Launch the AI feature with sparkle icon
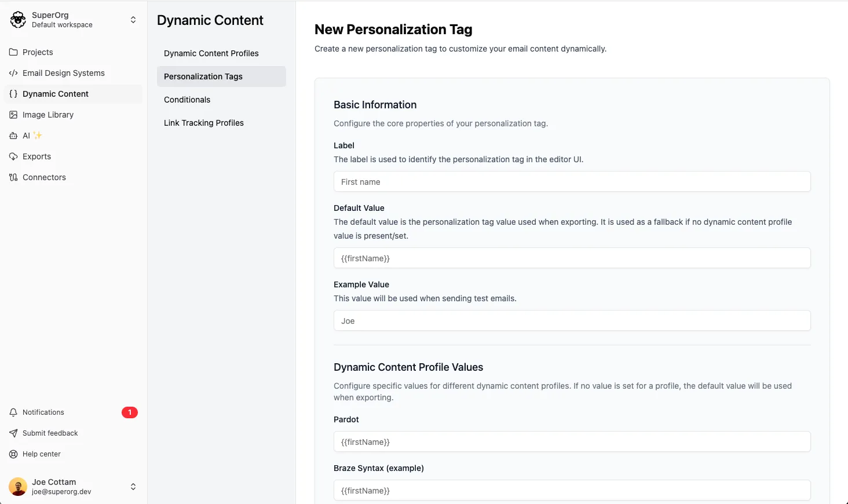The image size is (848, 504). point(27,136)
